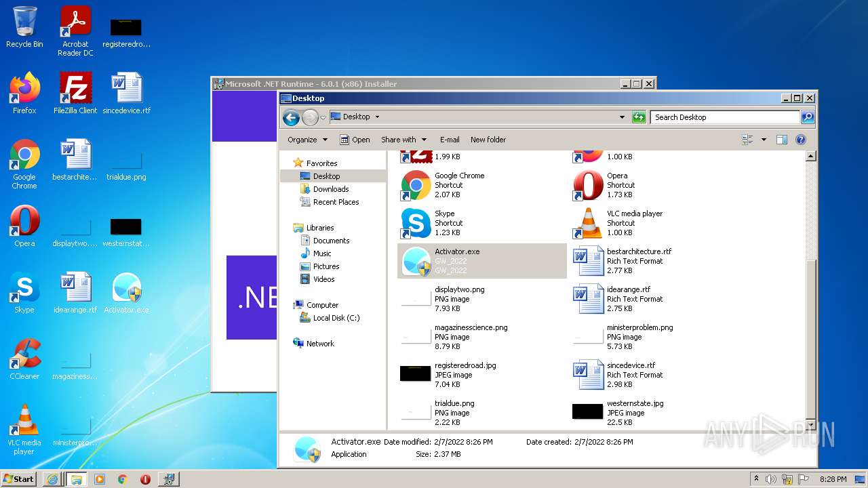Select Activator.exe in the file list
The height and width of the screenshot is (488, 868).
click(481, 261)
